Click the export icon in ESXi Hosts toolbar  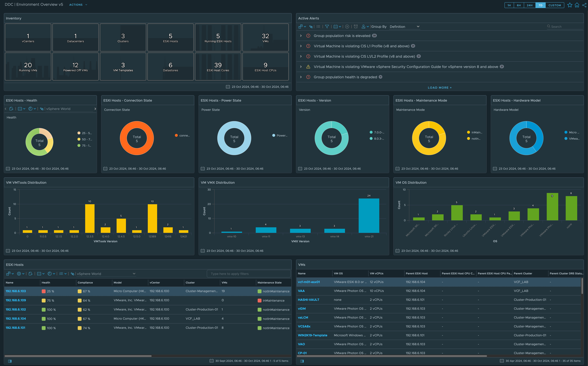click(x=30, y=274)
